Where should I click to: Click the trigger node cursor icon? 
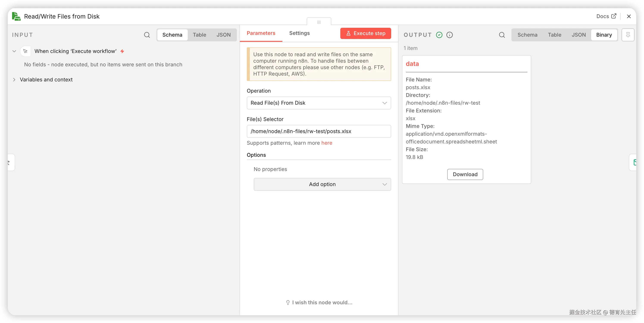tap(25, 51)
